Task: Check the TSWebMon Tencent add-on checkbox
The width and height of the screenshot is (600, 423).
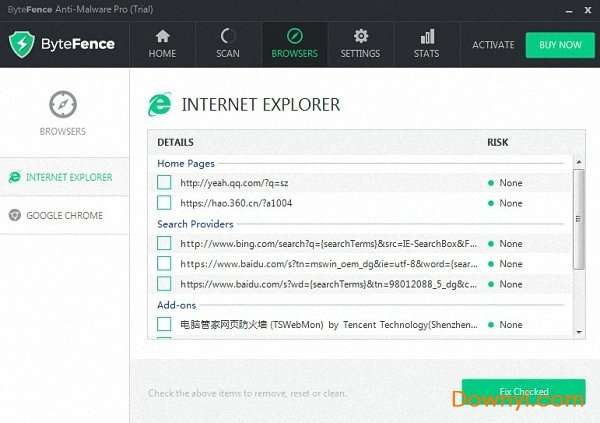Action: [x=164, y=325]
